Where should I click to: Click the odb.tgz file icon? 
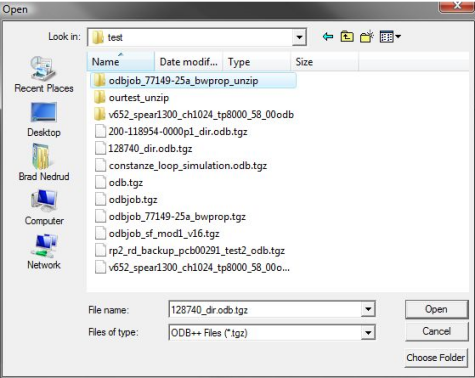(x=100, y=182)
